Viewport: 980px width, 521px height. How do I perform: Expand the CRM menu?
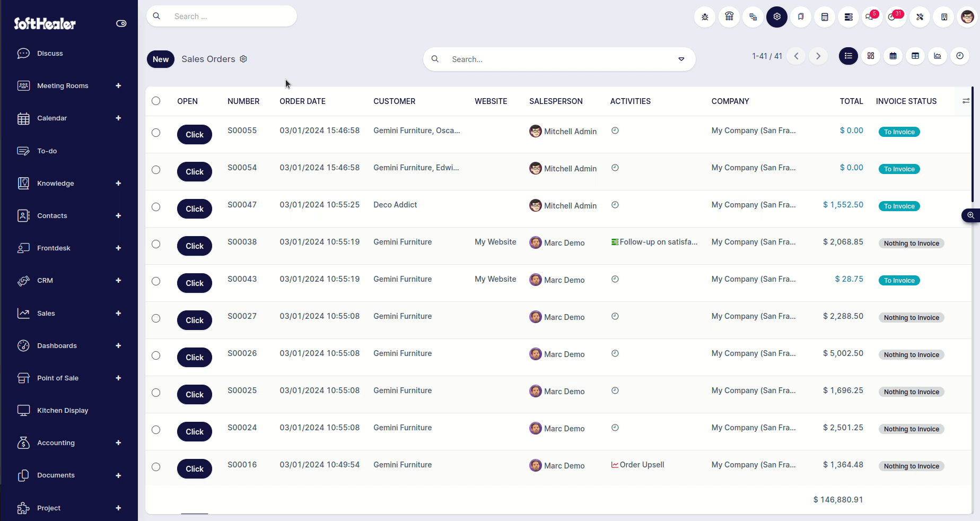(x=118, y=280)
